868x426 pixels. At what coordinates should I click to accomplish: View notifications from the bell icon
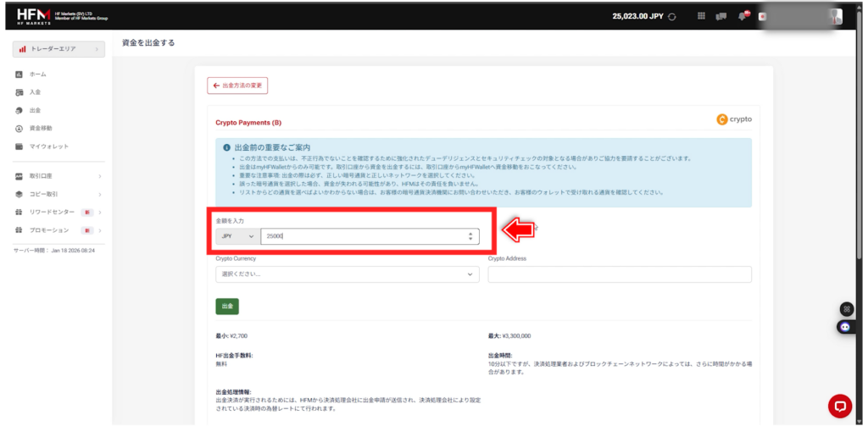pos(743,16)
